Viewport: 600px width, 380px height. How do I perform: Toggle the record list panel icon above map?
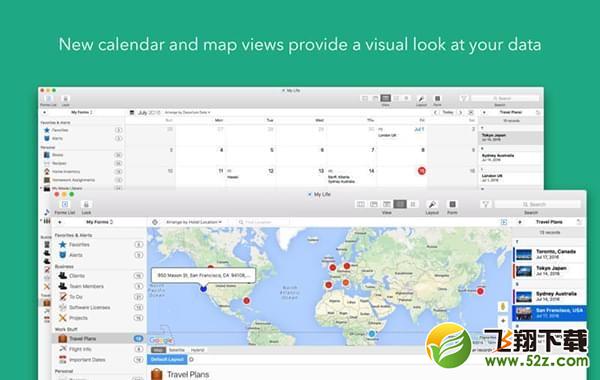click(x=504, y=222)
